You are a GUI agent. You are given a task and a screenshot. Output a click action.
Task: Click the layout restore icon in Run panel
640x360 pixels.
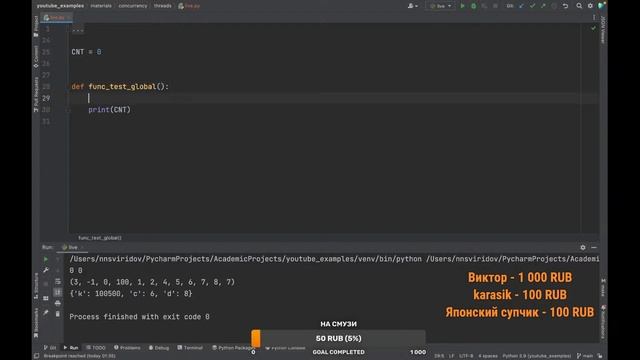(x=46, y=298)
